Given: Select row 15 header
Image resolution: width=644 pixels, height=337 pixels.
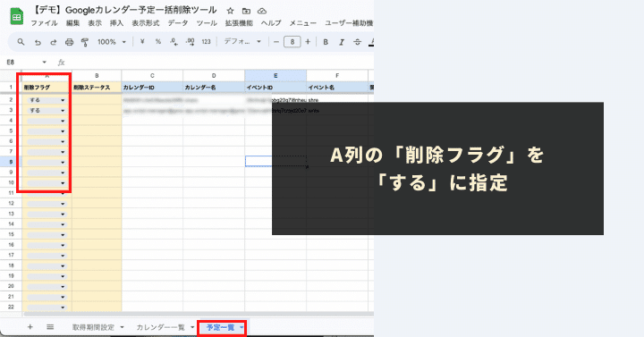Looking at the screenshot, I should (11, 234).
